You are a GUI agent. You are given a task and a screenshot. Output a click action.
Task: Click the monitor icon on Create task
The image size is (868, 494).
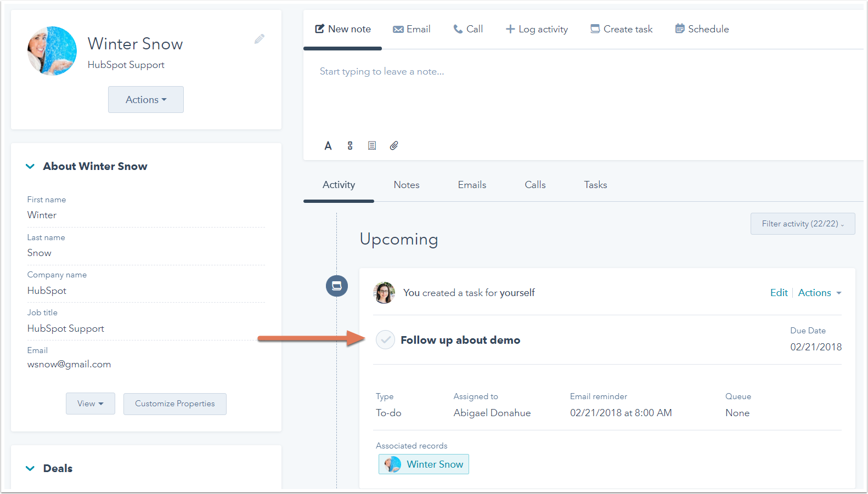point(595,29)
